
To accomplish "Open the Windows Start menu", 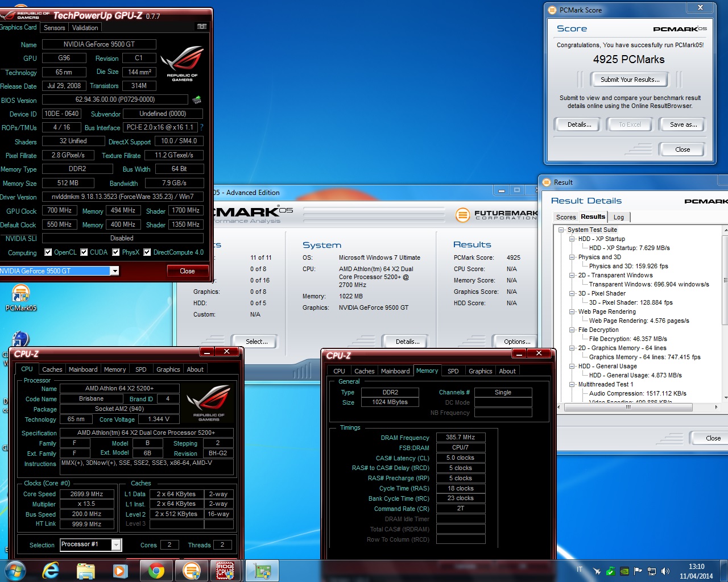I will pyautogui.click(x=14, y=571).
